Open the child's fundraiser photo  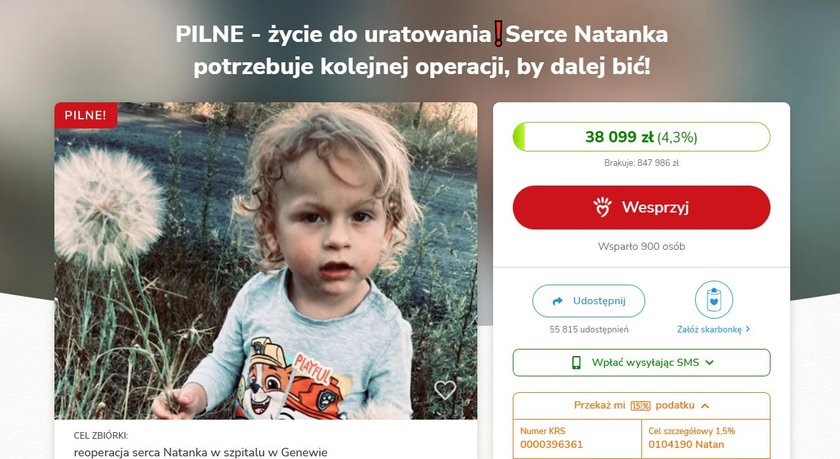coord(266,261)
